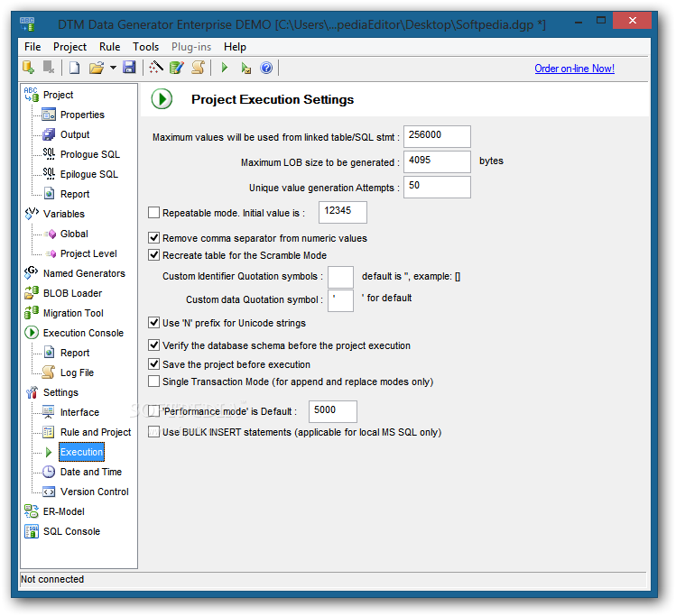Open ER-Model in sidebar

(64, 511)
